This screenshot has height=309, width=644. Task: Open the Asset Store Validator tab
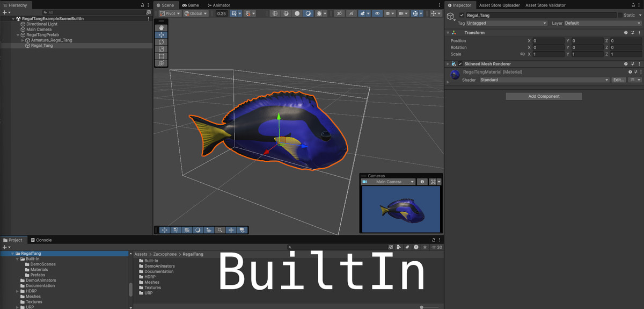click(x=546, y=5)
